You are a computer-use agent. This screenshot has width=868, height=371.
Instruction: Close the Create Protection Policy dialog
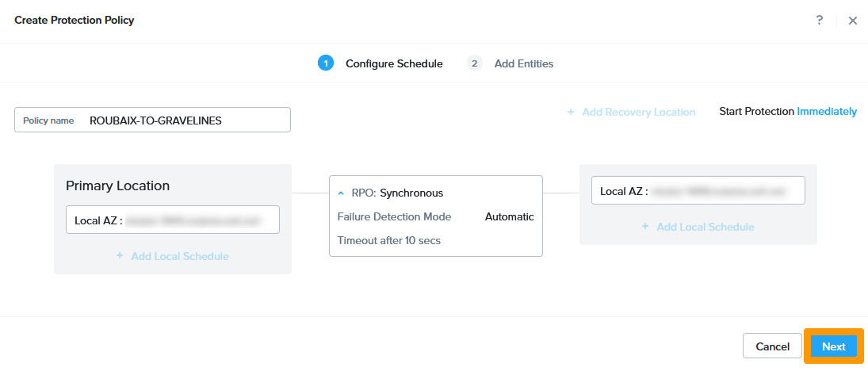point(853,21)
